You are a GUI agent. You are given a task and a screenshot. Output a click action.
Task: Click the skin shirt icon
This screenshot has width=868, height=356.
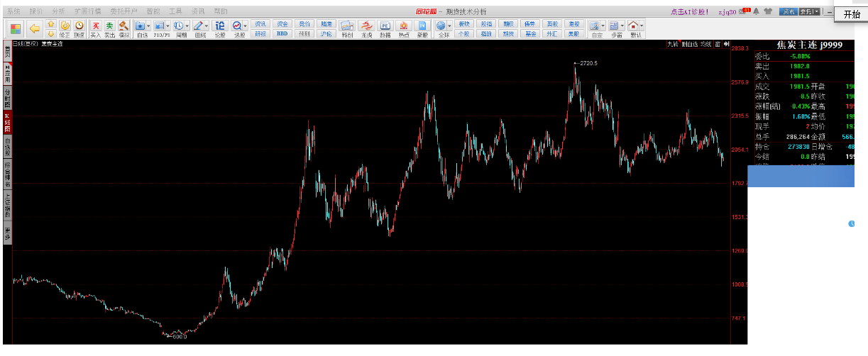click(x=768, y=11)
